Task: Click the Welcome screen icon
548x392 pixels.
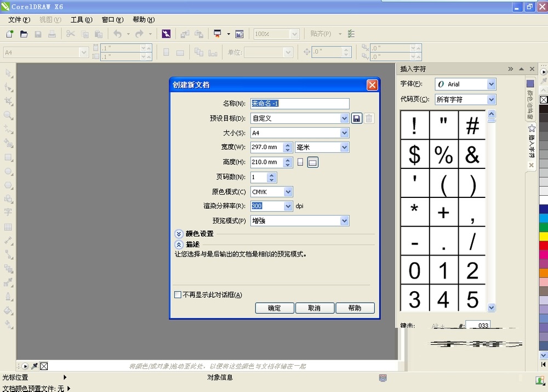Action: click(x=239, y=34)
